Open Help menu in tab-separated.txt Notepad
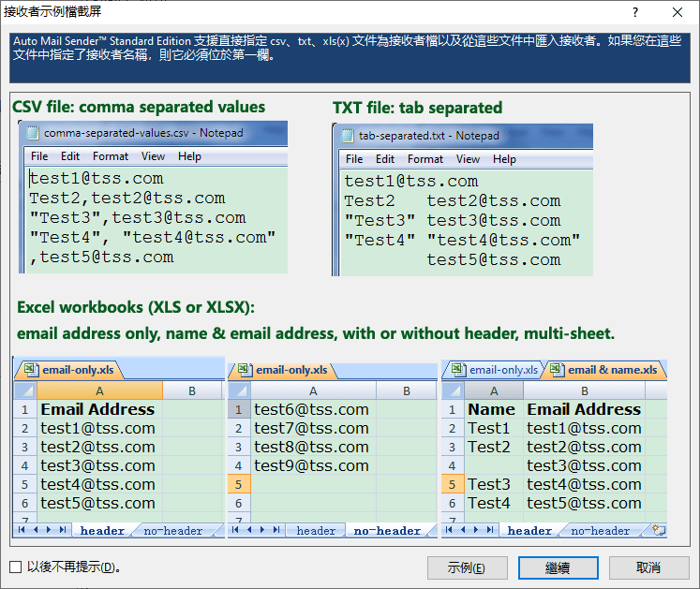 click(504, 159)
